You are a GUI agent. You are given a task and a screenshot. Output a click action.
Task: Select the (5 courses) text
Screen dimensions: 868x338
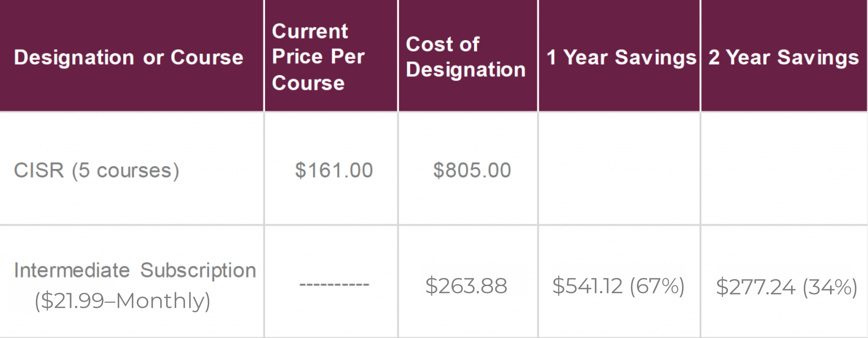pyautogui.click(x=125, y=171)
